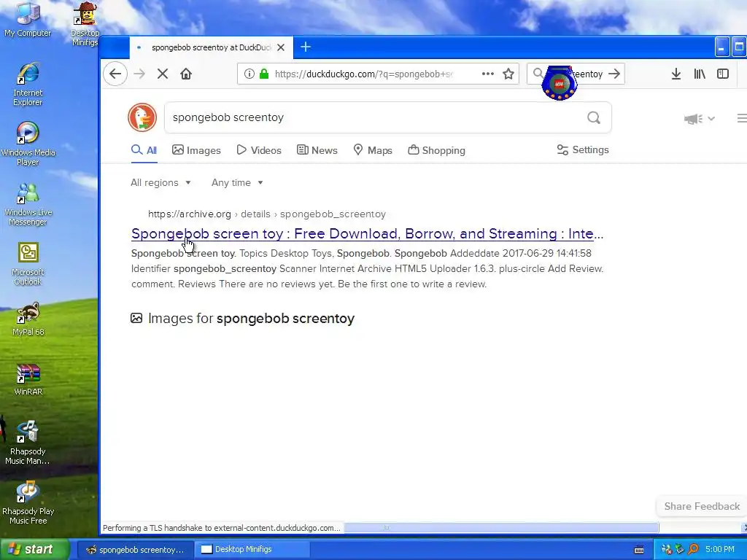Screen dimensions: 747x560
Task: Click the orange magnifier tray icon
Action: coord(693,549)
